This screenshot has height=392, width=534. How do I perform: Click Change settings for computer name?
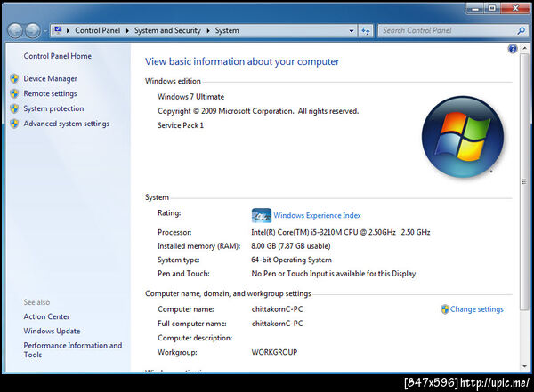[476, 309]
